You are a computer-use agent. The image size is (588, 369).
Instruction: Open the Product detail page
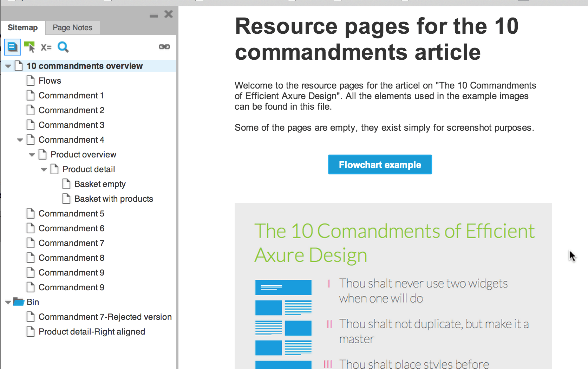(x=89, y=169)
